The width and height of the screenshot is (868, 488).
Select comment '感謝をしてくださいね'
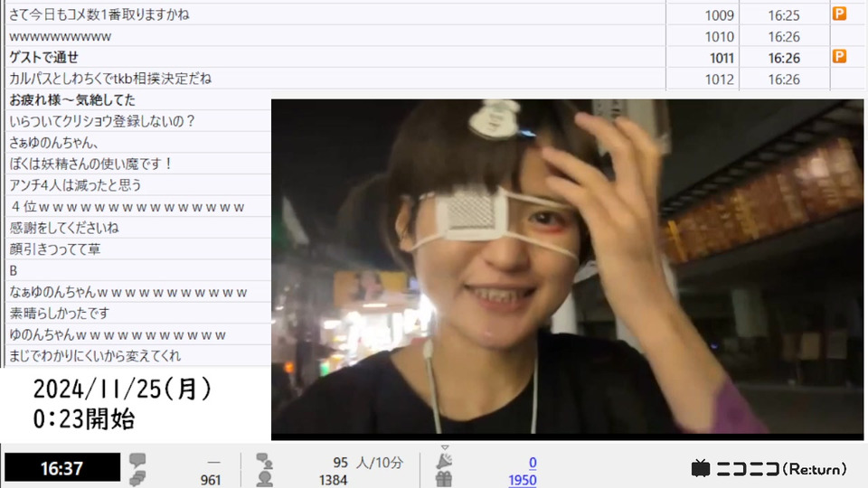click(63, 228)
